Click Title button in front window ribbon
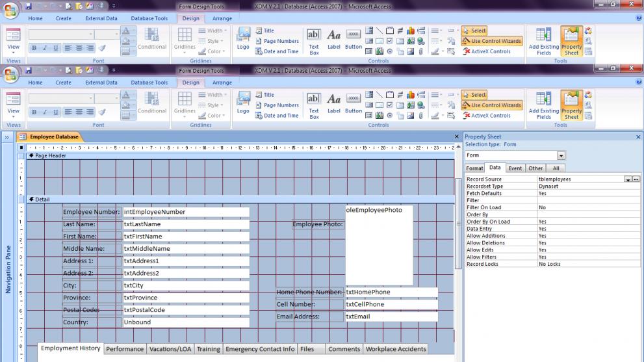The image size is (644, 362). [x=265, y=94]
